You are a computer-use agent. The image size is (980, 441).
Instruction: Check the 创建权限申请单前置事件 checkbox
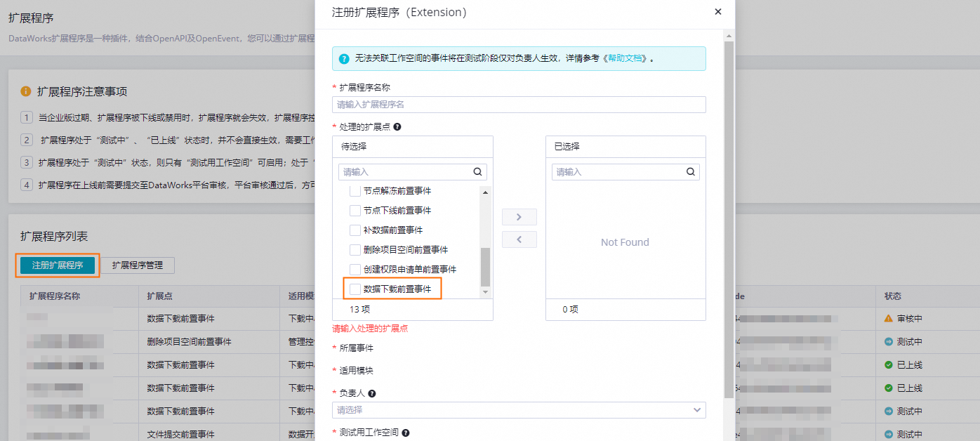pyautogui.click(x=355, y=270)
